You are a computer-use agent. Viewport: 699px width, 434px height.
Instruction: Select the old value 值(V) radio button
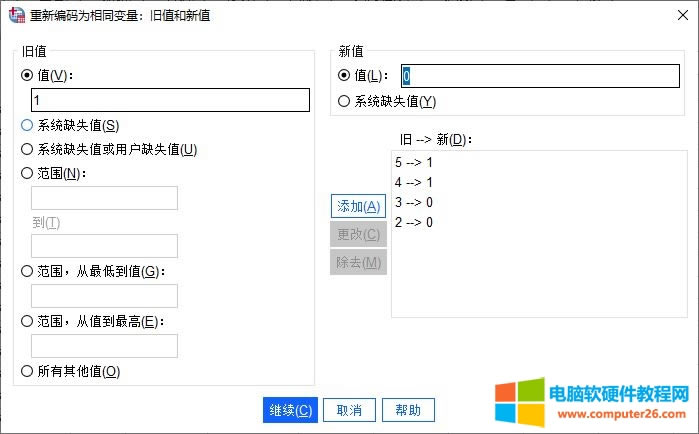click(27, 75)
